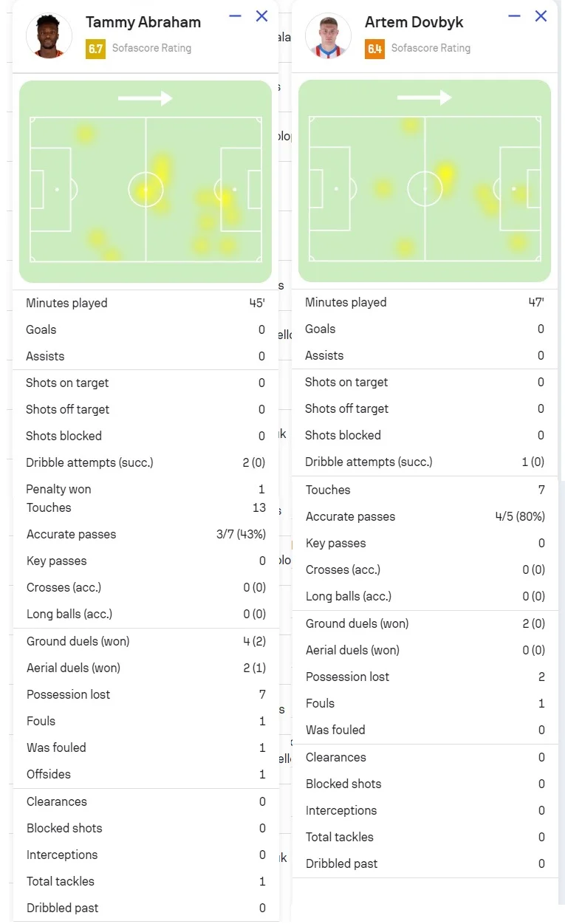Click direction arrow above Dovbyk's heatmap
The height and width of the screenshot is (924, 565).
(424, 97)
